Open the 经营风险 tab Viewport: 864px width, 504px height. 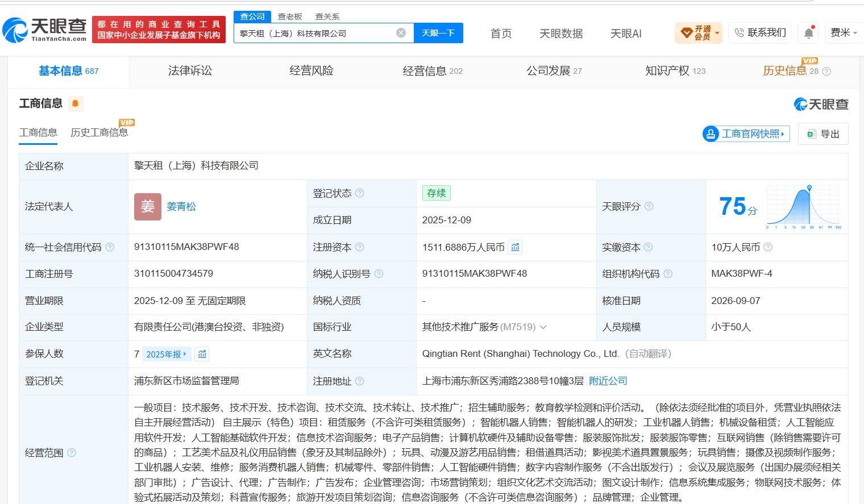(311, 71)
